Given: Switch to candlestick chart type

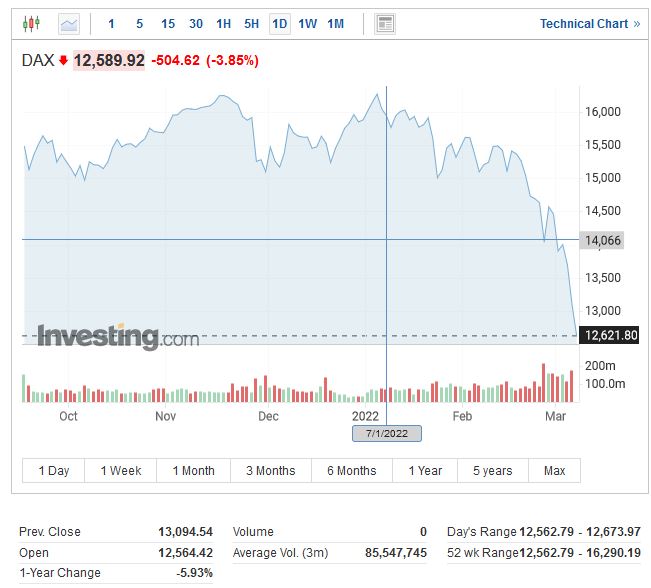Looking at the screenshot, I should (x=31, y=23).
